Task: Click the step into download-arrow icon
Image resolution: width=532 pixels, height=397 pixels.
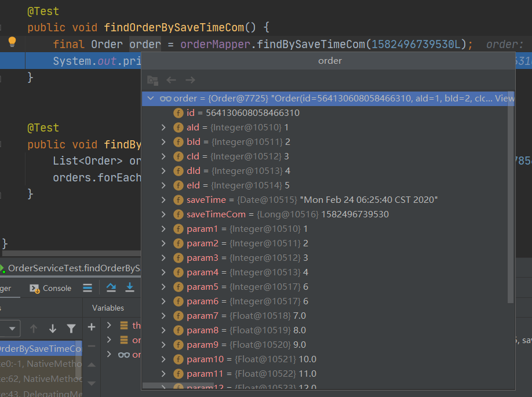Action: tap(130, 287)
